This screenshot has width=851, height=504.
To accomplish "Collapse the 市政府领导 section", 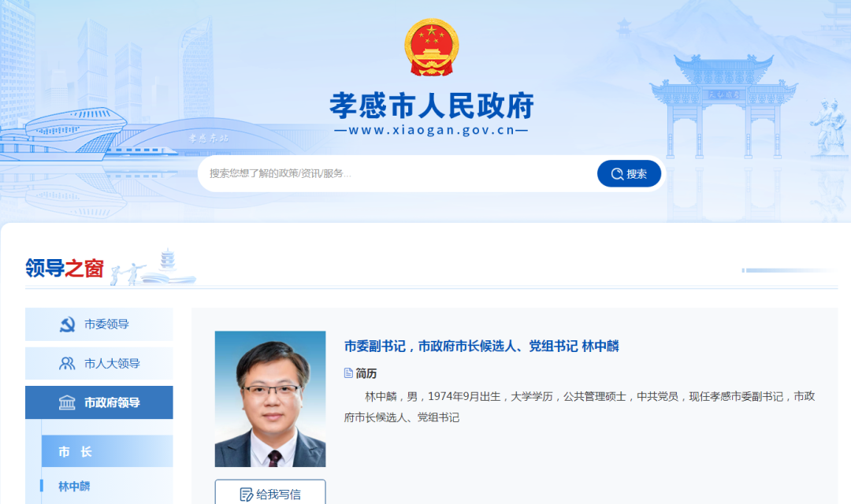I will 99,402.
